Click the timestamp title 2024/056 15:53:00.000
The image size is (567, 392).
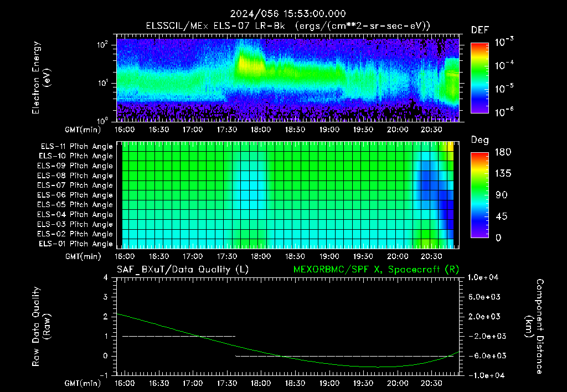tap(288, 14)
